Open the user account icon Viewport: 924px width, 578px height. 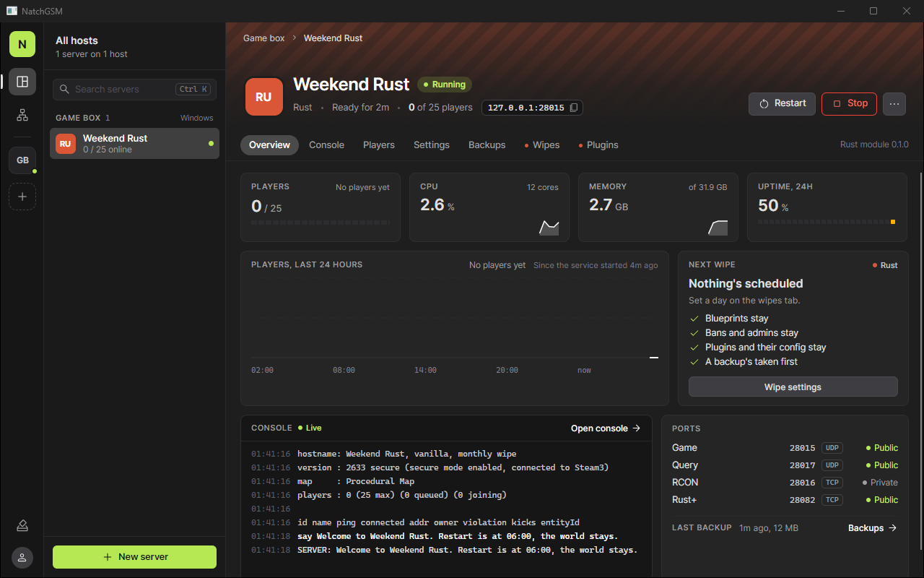tap(22, 557)
